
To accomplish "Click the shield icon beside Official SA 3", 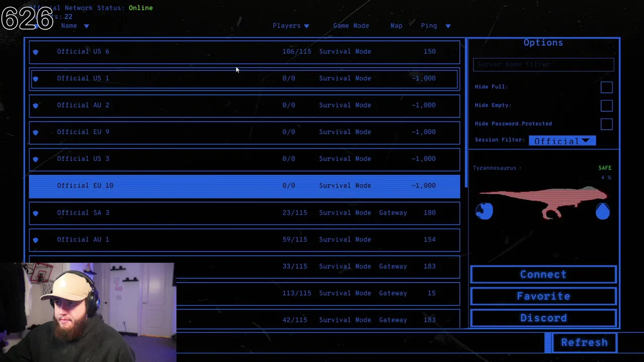I will (35, 213).
